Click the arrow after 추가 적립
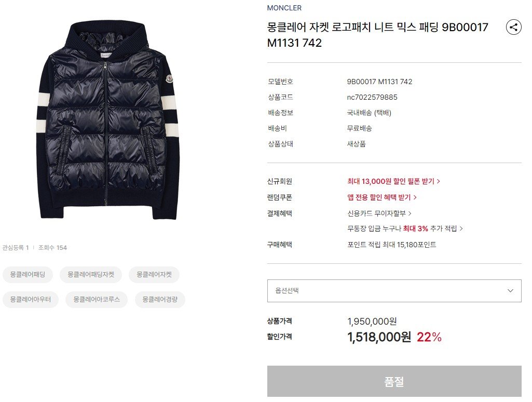The image size is (532, 402). pos(461,229)
